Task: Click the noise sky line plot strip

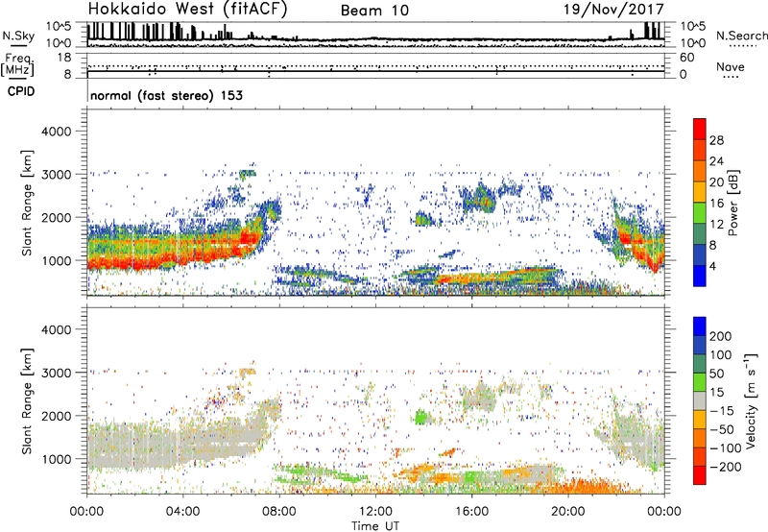Action: [x=376, y=35]
